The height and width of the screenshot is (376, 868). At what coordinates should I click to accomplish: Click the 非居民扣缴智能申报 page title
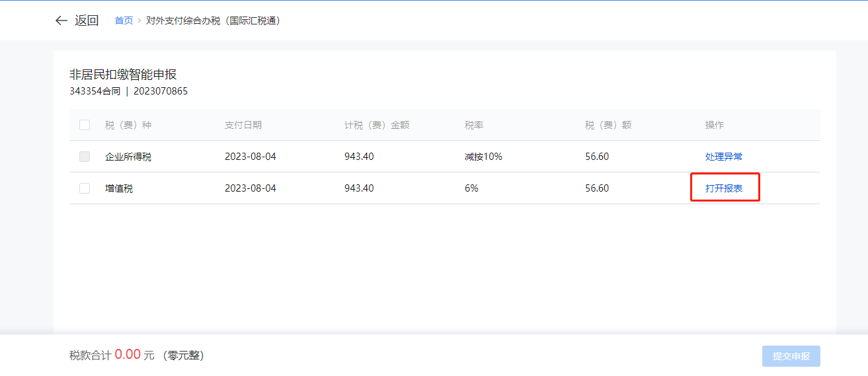pos(123,75)
